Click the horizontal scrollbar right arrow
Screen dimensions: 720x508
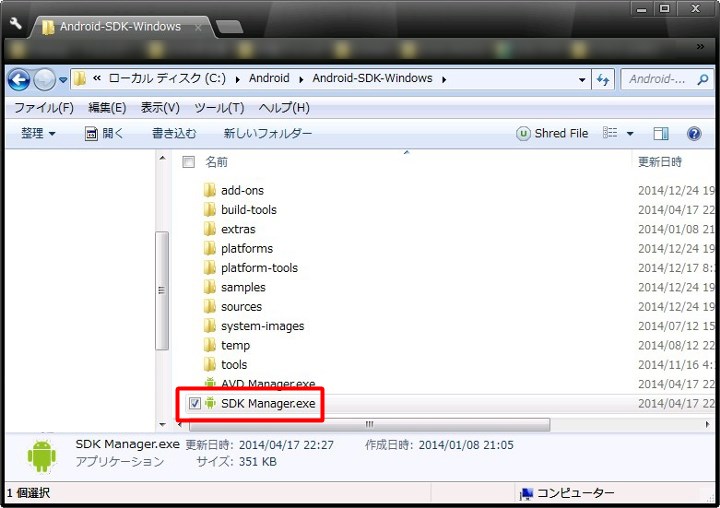point(708,424)
